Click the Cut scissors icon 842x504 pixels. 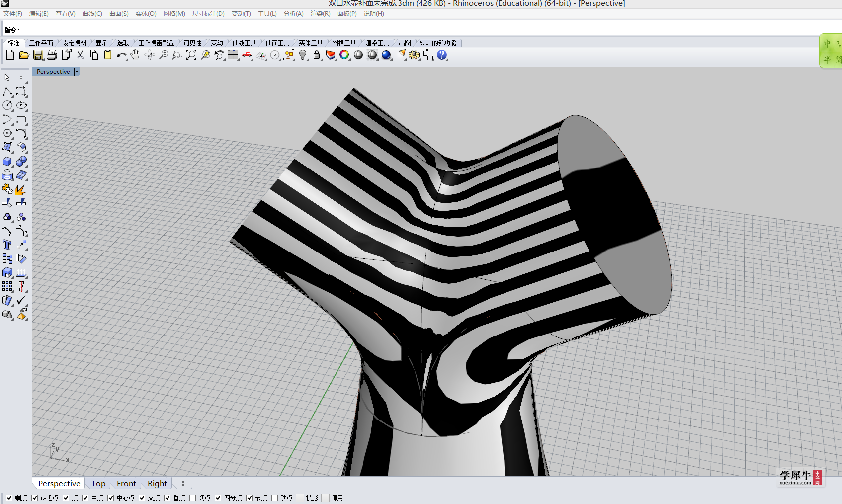(80, 55)
